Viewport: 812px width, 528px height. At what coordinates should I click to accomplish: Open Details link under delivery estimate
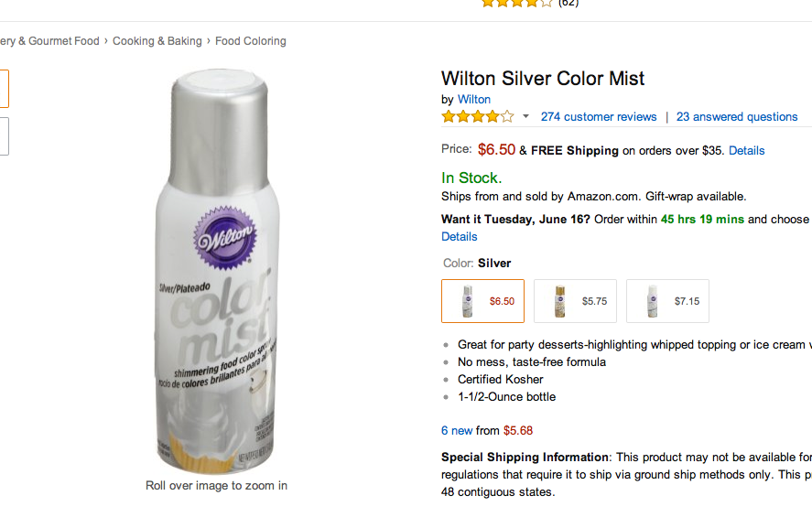tap(459, 237)
